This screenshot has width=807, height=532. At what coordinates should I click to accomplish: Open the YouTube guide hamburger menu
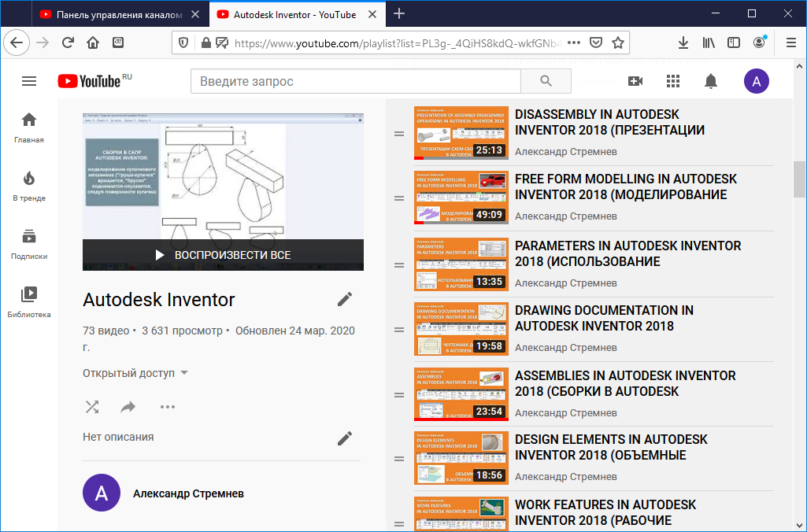pos(29,81)
